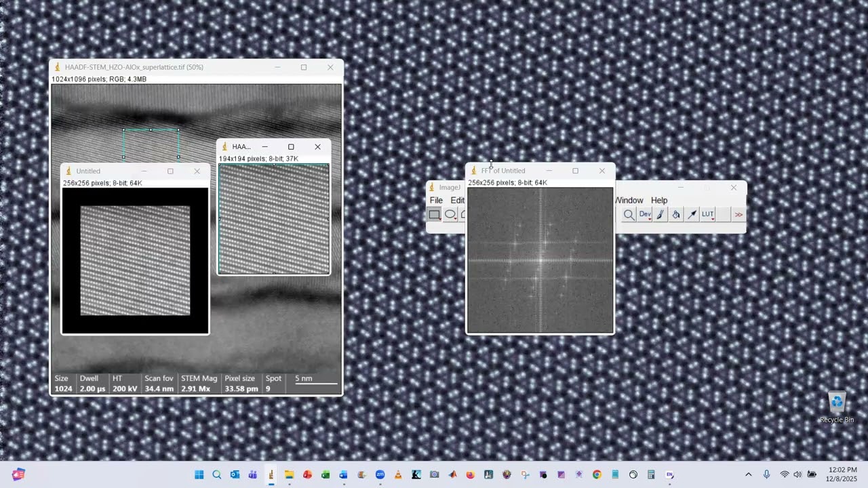Open the More Tools >> menu
Viewport: 868px width, 488px height.
click(738, 214)
